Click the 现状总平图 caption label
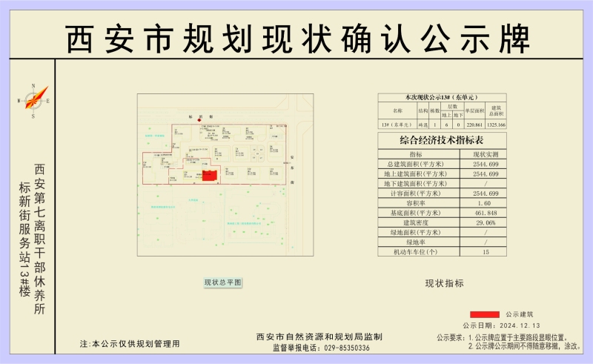The image size is (593, 364). (223, 282)
